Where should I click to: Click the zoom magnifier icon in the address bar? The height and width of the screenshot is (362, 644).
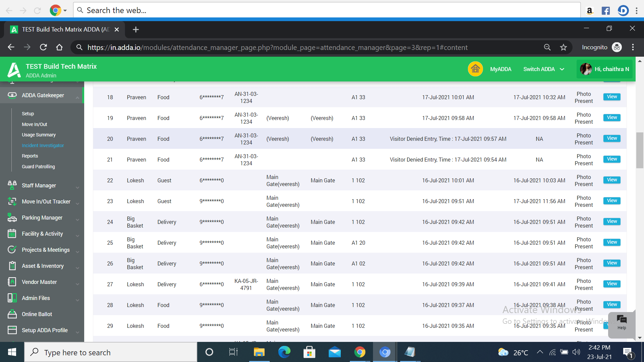point(547,47)
